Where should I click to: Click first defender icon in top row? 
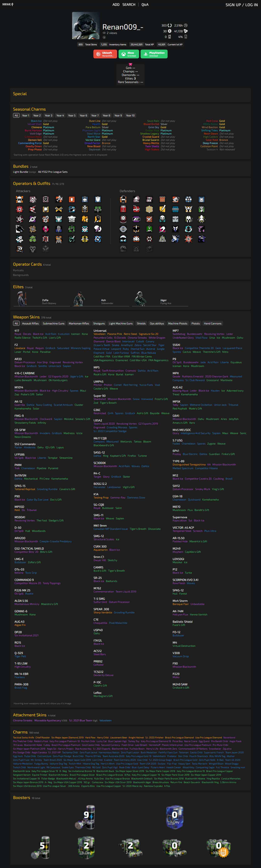point(123,199)
